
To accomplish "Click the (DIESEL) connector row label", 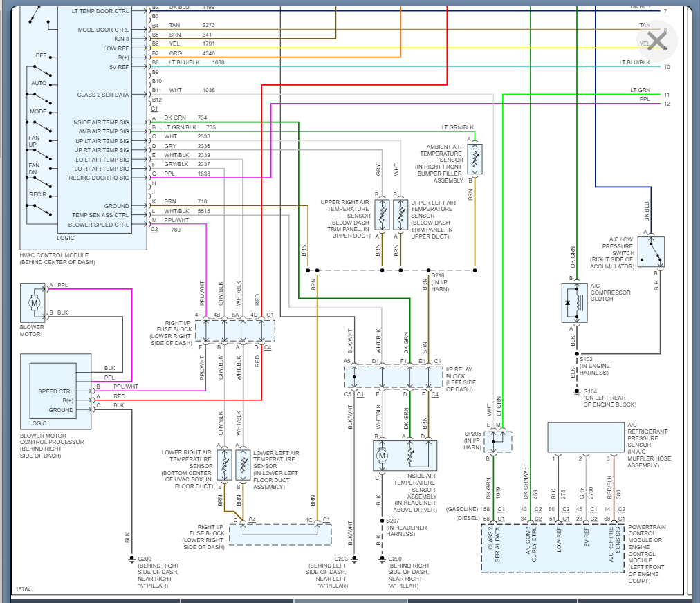I will click(468, 518).
